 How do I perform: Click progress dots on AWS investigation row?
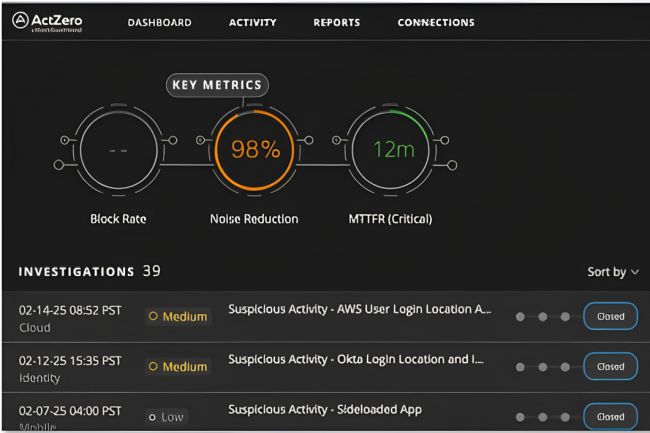(x=543, y=317)
